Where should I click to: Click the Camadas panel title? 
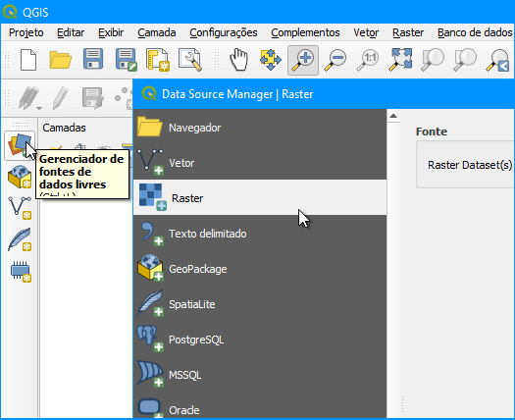tap(64, 128)
